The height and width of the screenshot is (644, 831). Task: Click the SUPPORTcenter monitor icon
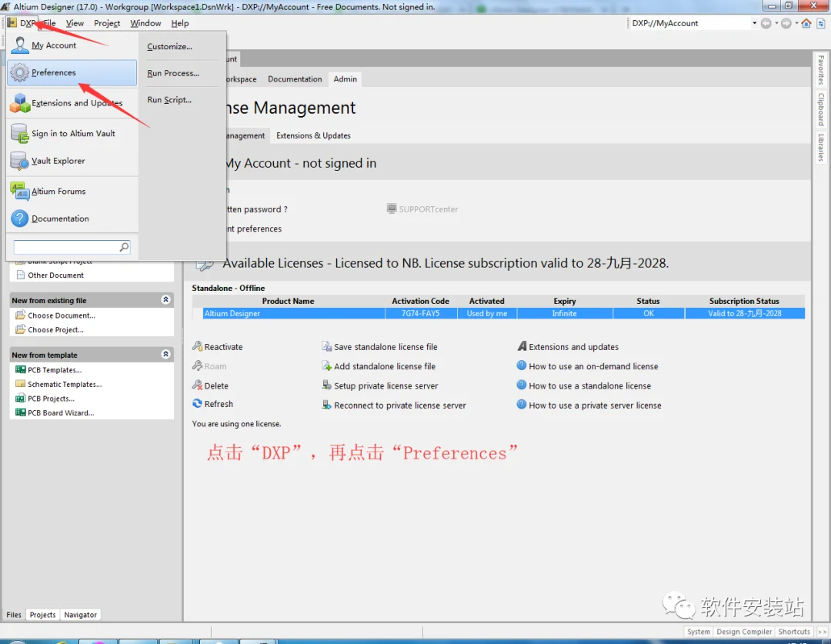[392, 209]
